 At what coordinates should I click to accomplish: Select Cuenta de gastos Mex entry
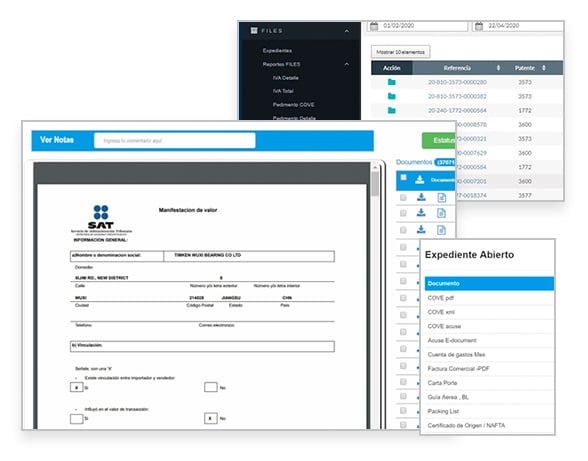[489, 354]
